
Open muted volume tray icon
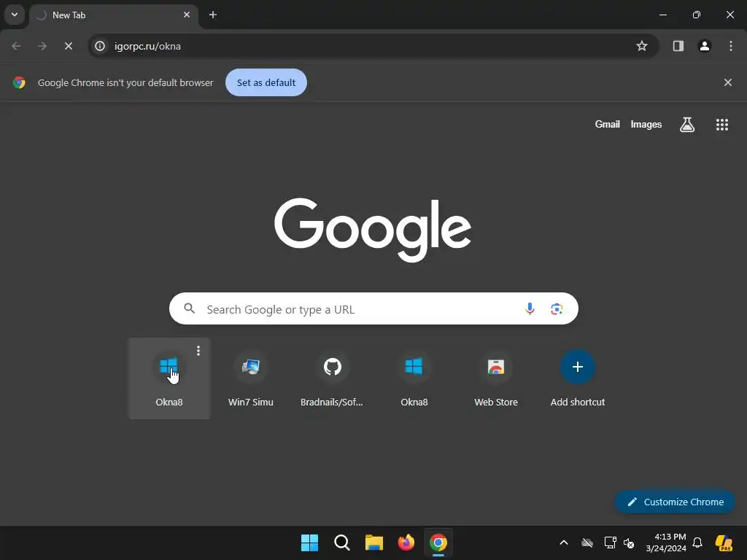[629, 542]
